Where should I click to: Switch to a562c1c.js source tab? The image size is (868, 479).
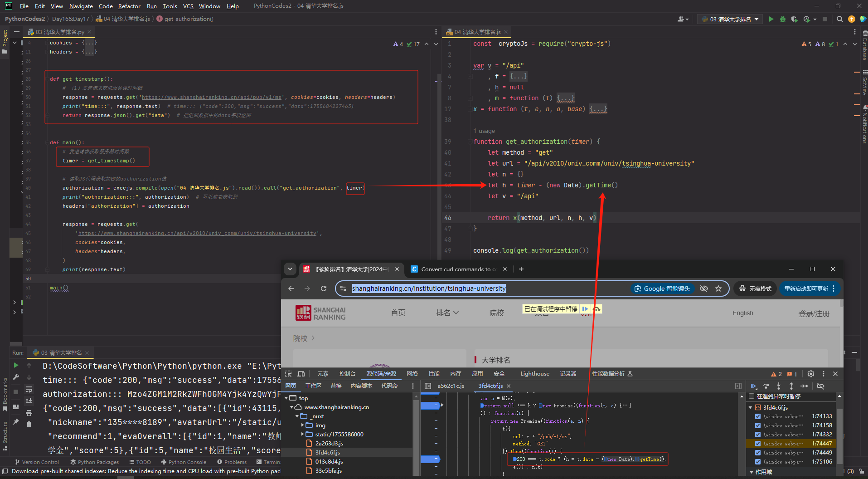[x=451, y=386]
